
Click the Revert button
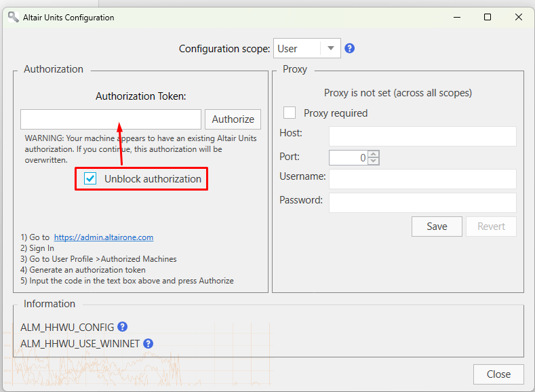coord(491,227)
